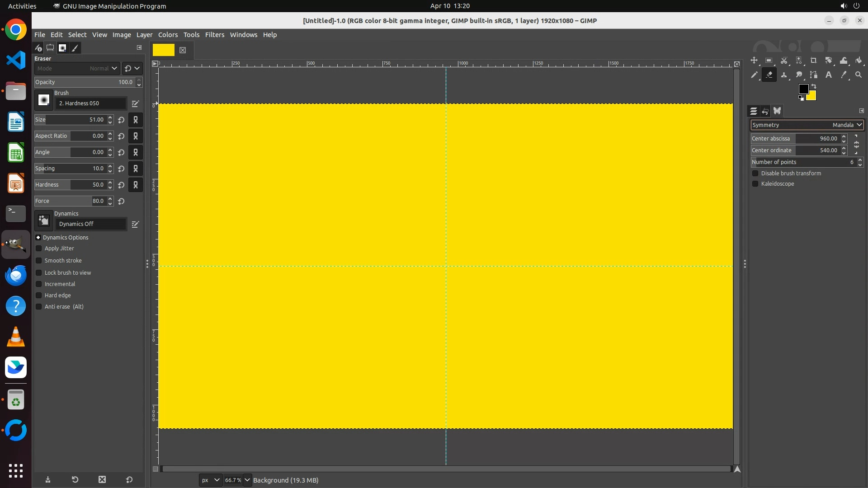Swap foreground and background colors
The image size is (868, 488).
click(x=814, y=86)
